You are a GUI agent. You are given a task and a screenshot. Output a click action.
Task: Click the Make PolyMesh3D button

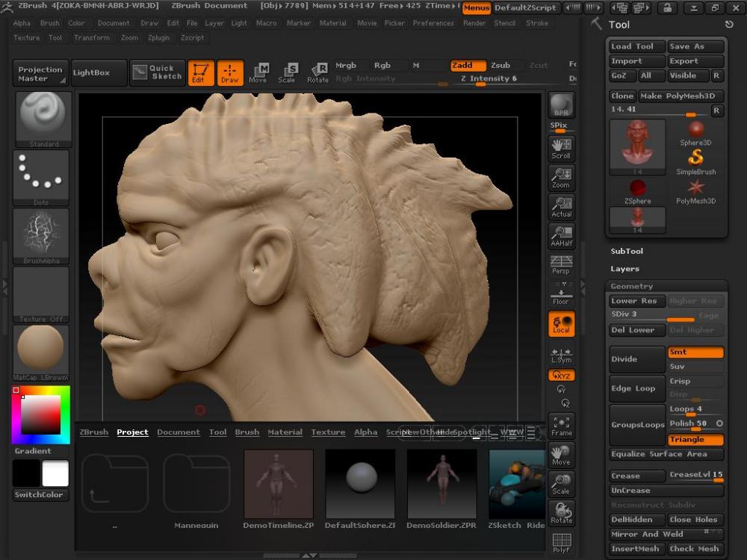point(681,96)
